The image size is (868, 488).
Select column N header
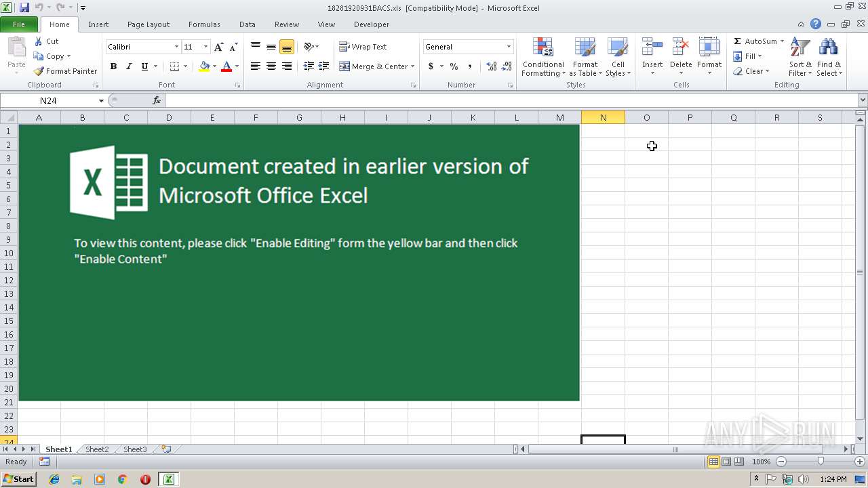603,118
